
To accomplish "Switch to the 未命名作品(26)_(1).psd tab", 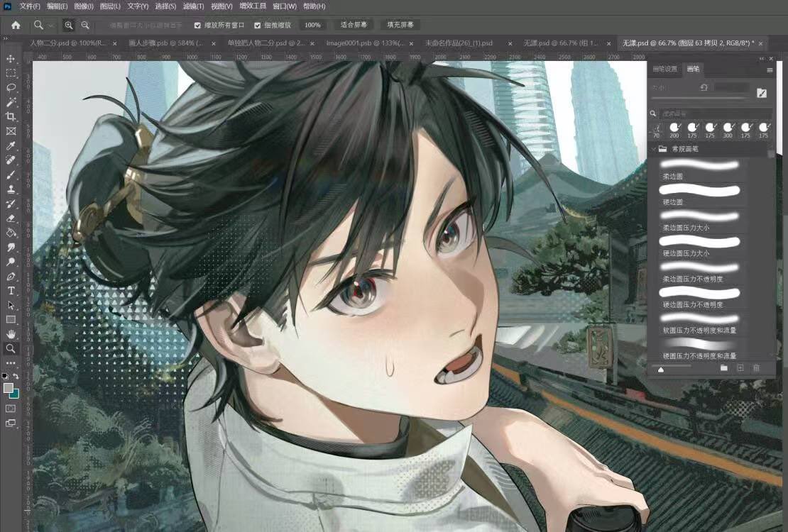I will (x=459, y=43).
